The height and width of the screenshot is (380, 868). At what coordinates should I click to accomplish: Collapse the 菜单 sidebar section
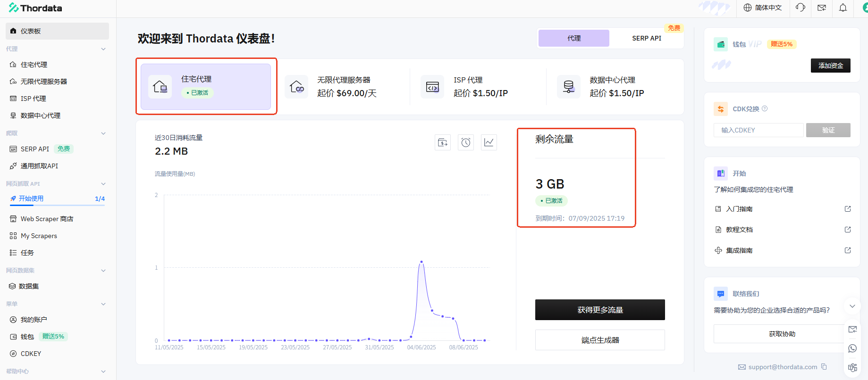tap(103, 304)
